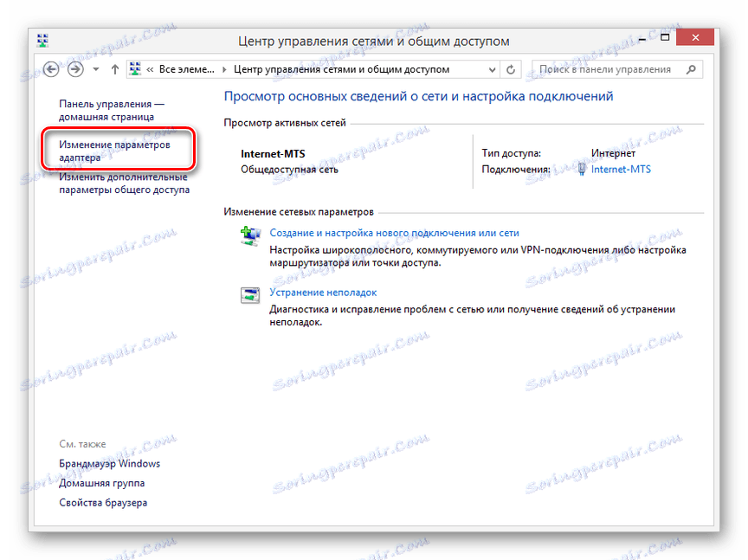Open 'Панель управления — домашняя страница'
This screenshot has height=560, width=748.
(112, 110)
